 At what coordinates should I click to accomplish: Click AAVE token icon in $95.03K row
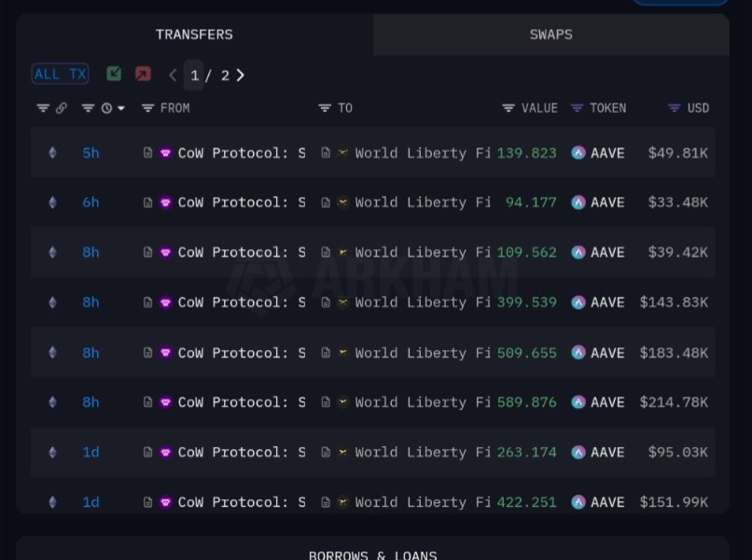(578, 452)
